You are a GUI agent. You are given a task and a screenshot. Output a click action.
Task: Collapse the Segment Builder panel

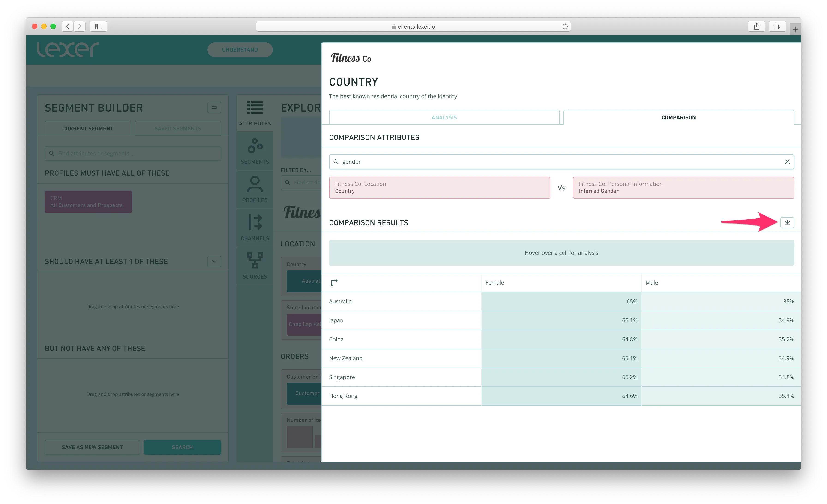point(214,107)
